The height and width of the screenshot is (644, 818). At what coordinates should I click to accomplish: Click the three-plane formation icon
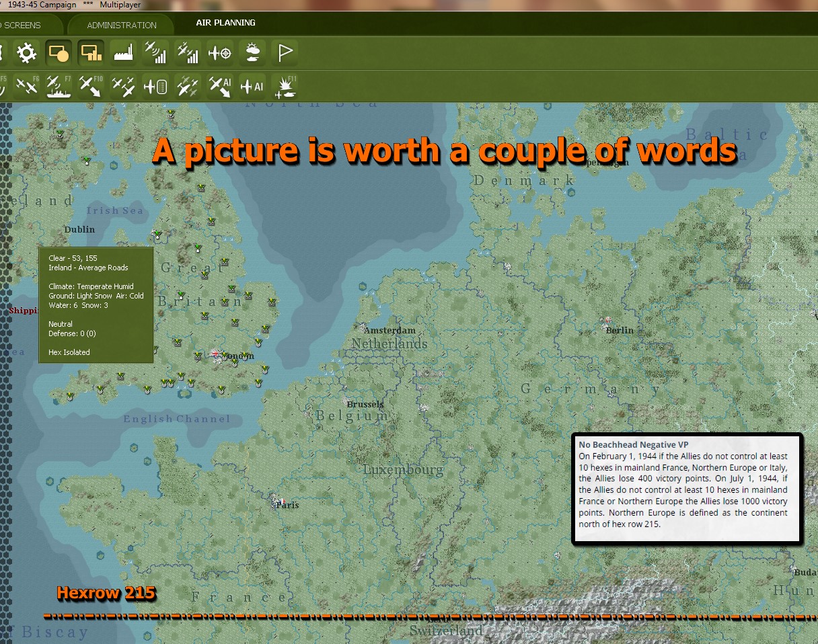[x=123, y=86]
